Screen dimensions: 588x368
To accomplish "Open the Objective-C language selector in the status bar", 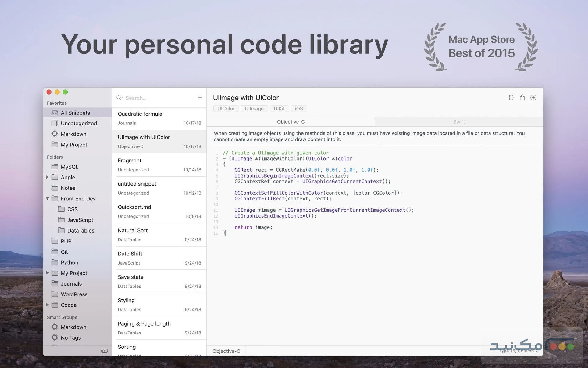I will tap(226, 351).
